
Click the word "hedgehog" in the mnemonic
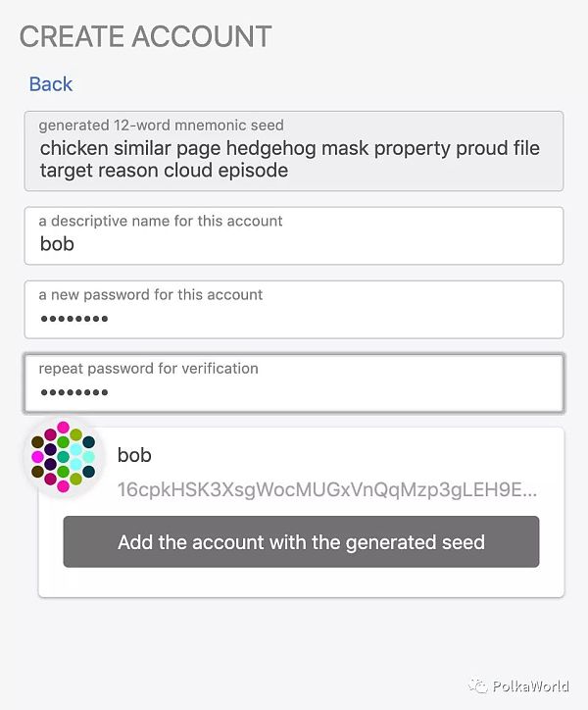[x=276, y=149]
